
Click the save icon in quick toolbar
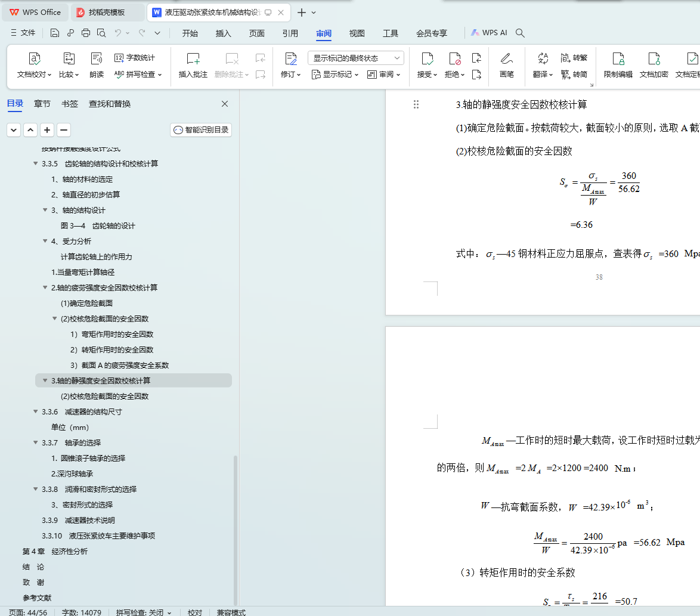tap(54, 33)
